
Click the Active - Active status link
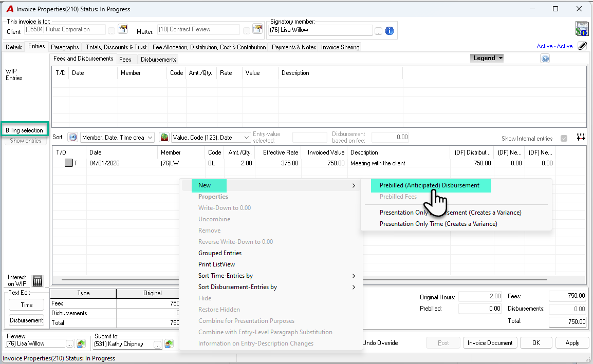pos(554,46)
